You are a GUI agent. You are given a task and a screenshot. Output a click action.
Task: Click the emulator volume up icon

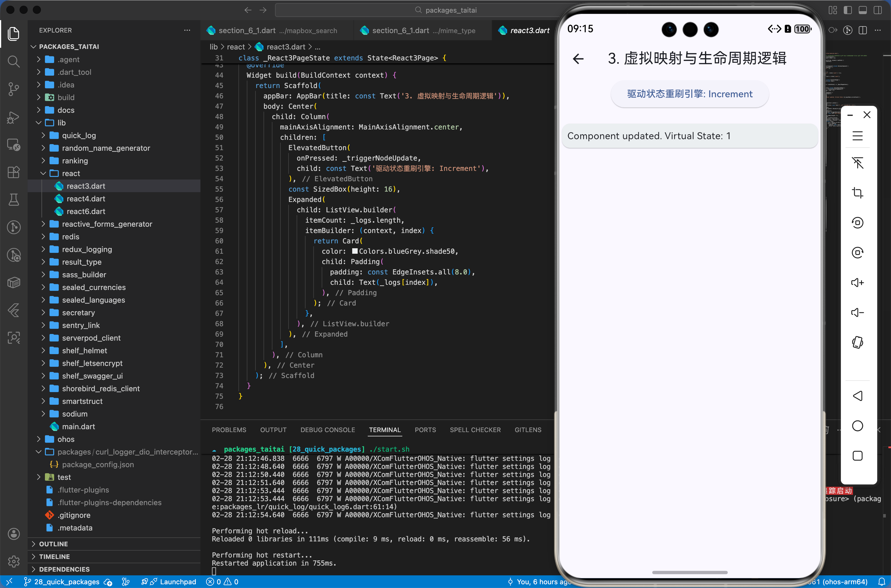pos(857,282)
